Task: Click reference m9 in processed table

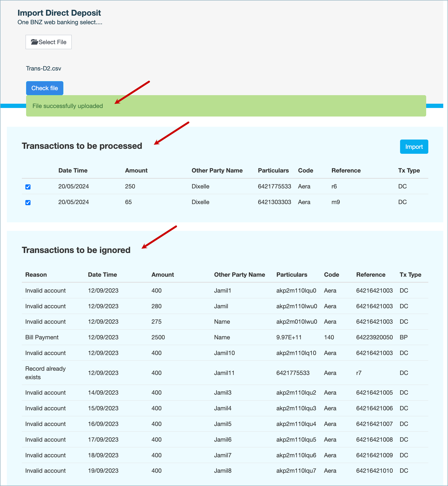Action: (x=335, y=202)
